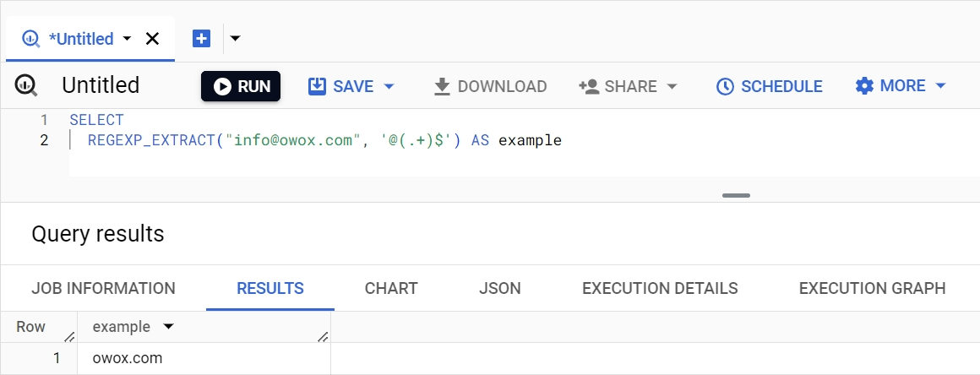This screenshot has height=375, width=980.
Task: Click the schedule clock icon
Action: tap(725, 86)
